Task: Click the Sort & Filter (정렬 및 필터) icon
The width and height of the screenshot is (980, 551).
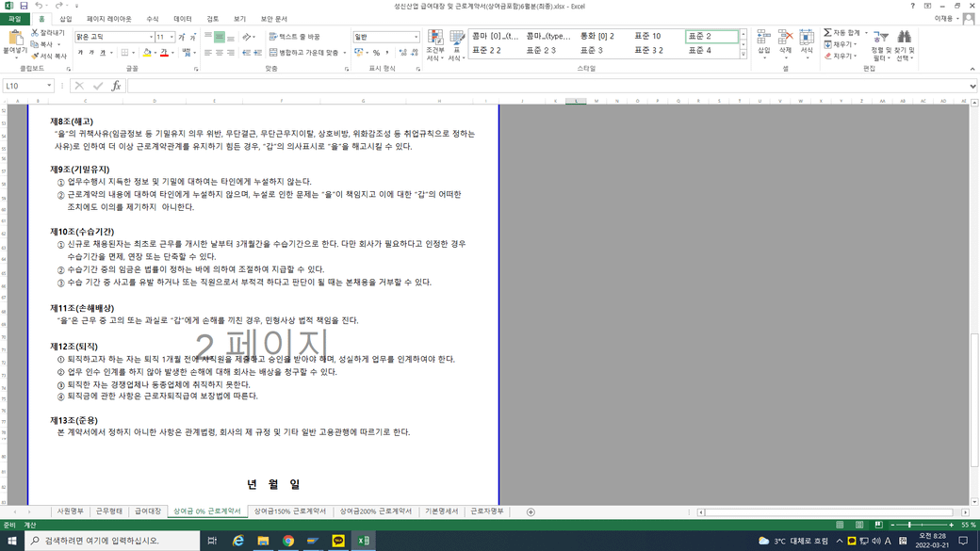Action: point(879,40)
